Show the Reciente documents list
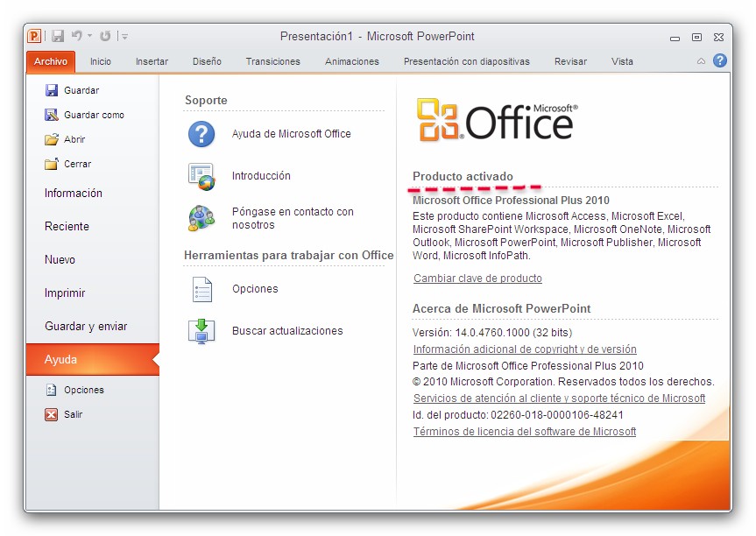756x536 pixels. click(x=67, y=227)
